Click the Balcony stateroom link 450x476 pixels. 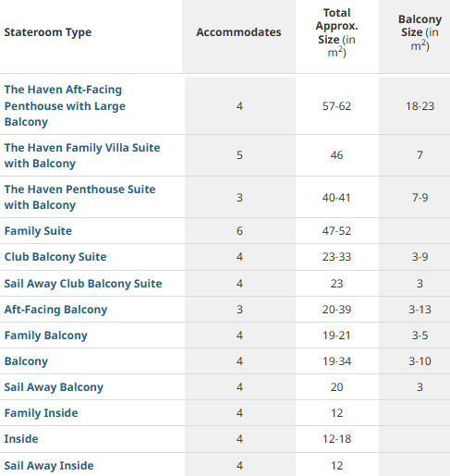pyautogui.click(x=26, y=361)
